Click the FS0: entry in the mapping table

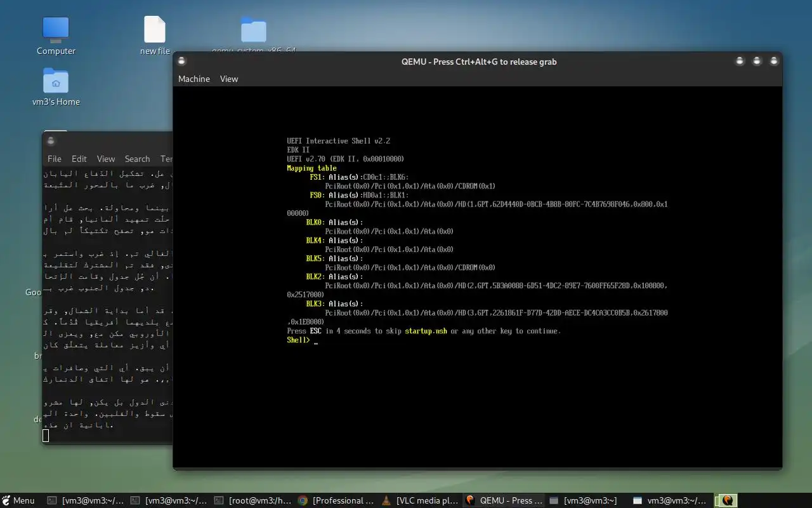click(317, 195)
